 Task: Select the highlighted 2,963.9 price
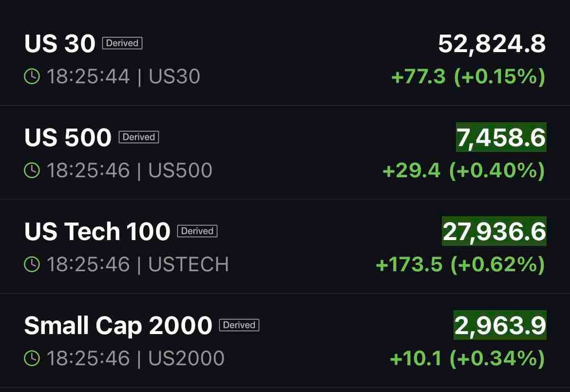point(500,325)
